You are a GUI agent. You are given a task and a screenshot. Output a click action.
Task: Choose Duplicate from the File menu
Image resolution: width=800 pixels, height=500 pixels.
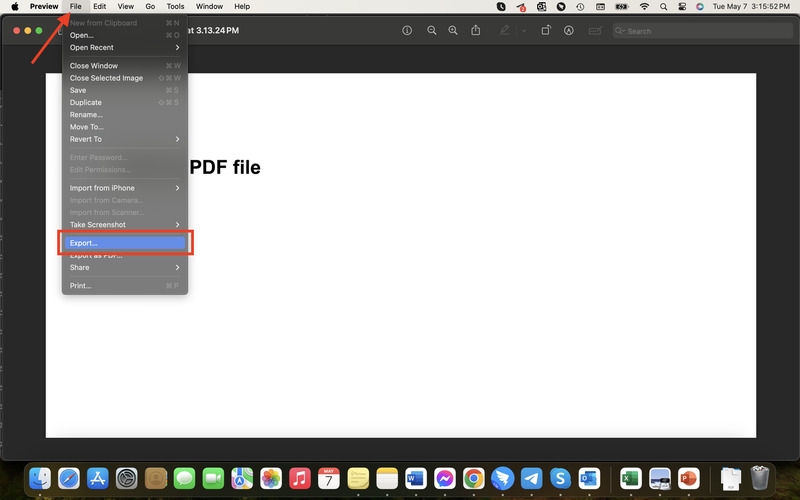point(125,103)
